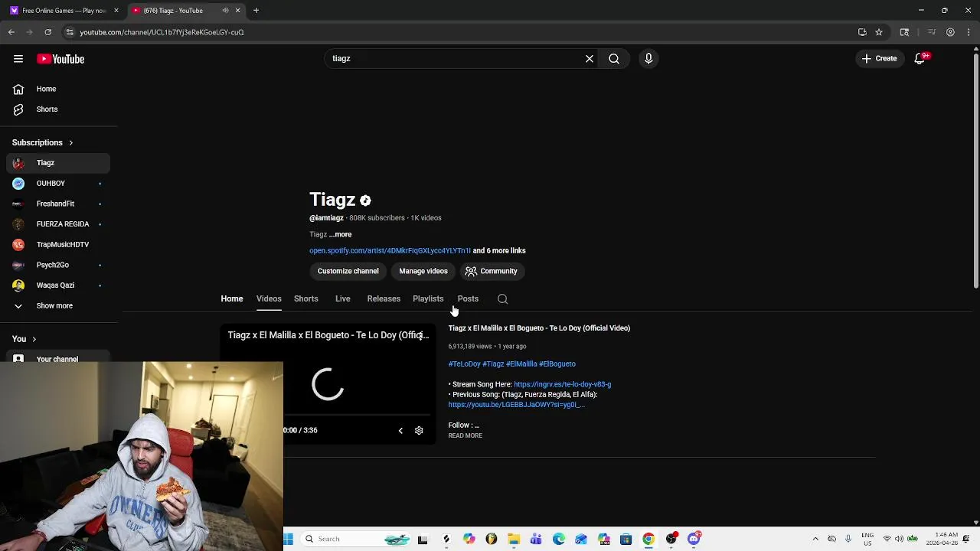
Task: Open a new Chrome tab
Action: (x=256, y=11)
